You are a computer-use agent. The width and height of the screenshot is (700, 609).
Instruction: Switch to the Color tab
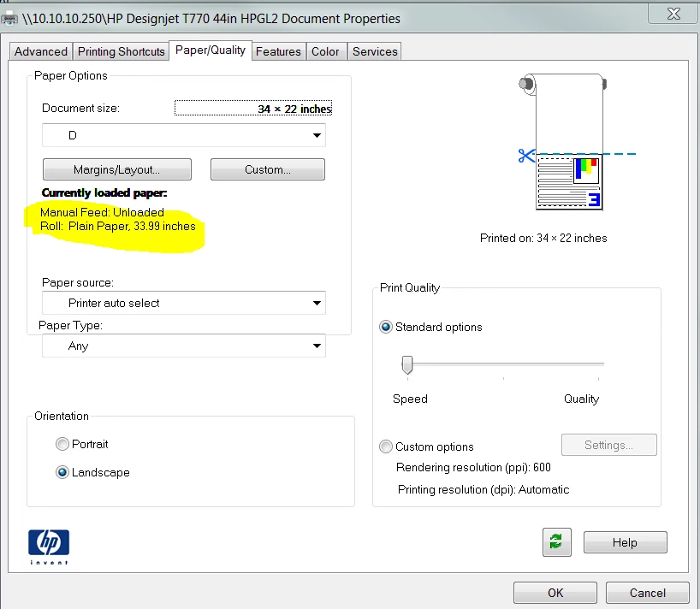(325, 52)
